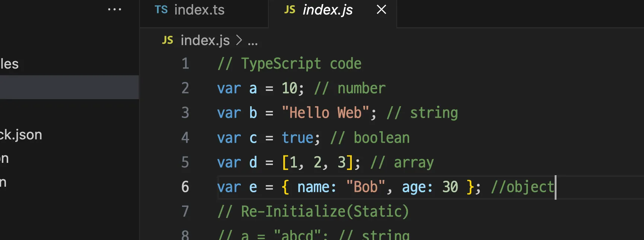Click index.js in the breadcrumb path
644x240 pixels.
pos(205,40)
